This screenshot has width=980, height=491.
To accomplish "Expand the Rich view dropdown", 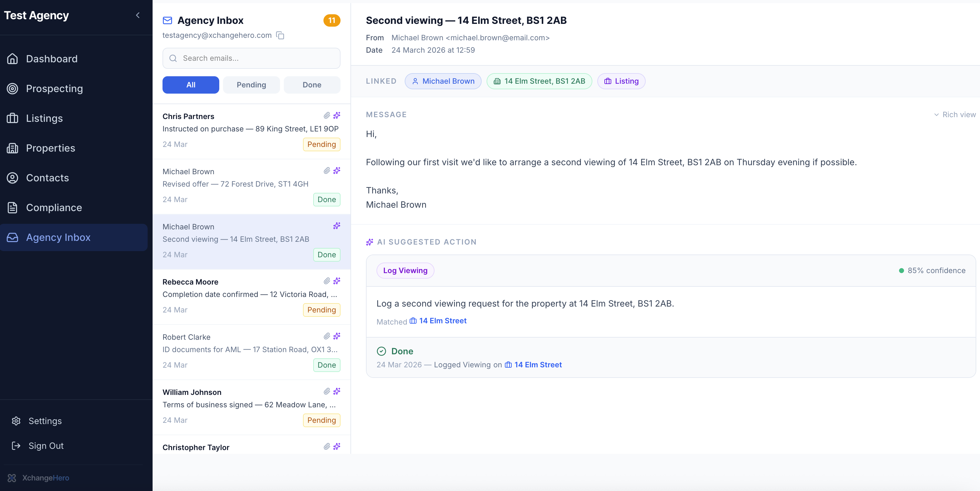I will [954, 114].
